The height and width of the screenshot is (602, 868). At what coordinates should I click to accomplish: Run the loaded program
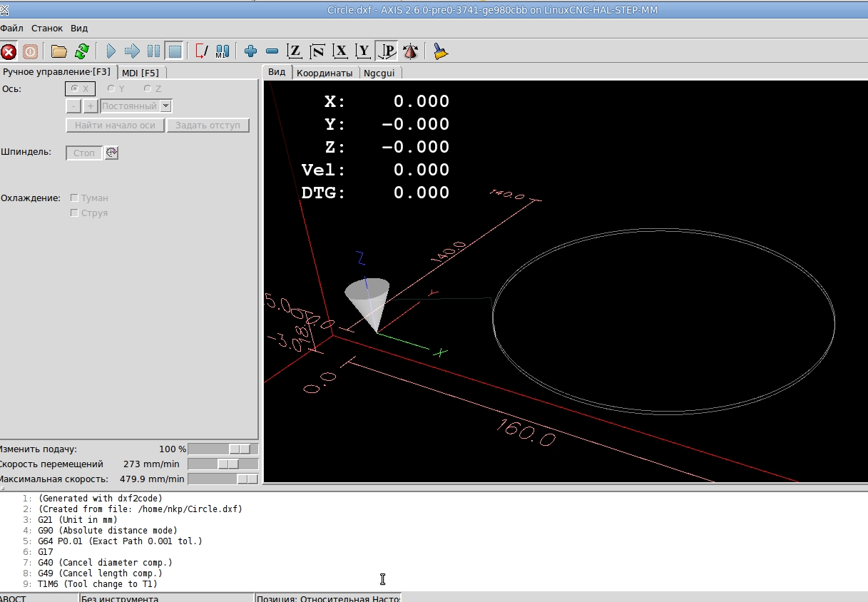(111, 51)
